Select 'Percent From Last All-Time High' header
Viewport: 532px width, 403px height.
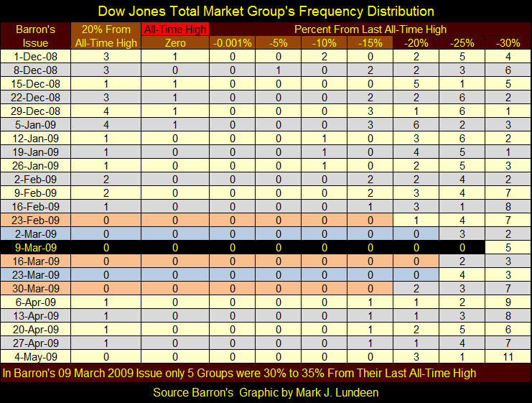click(370, 29)
